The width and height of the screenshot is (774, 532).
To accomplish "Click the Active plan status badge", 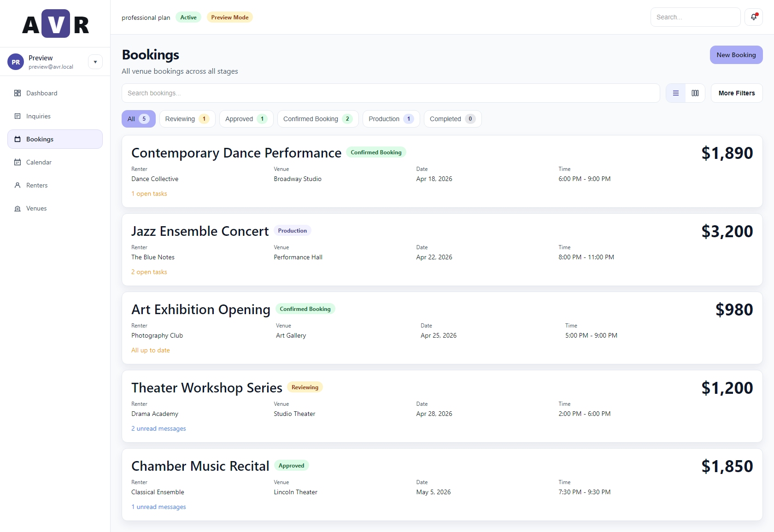I will pos(188,17).
